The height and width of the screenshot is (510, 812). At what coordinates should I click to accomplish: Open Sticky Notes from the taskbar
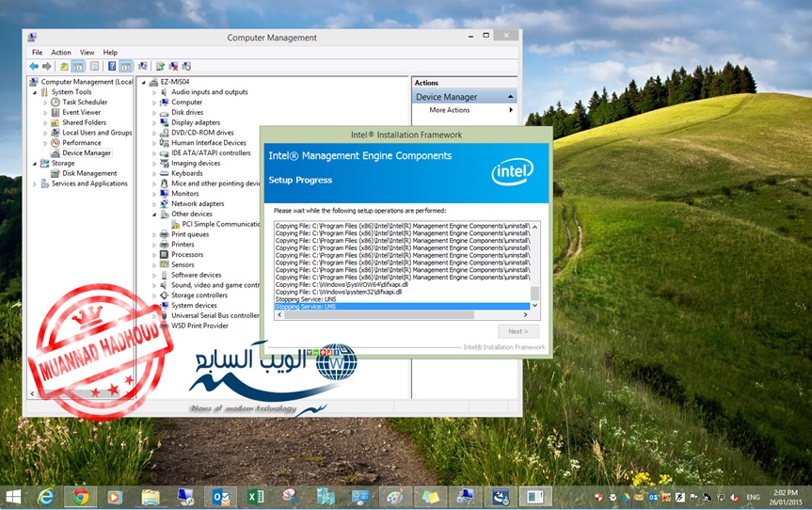coord(430,498)
